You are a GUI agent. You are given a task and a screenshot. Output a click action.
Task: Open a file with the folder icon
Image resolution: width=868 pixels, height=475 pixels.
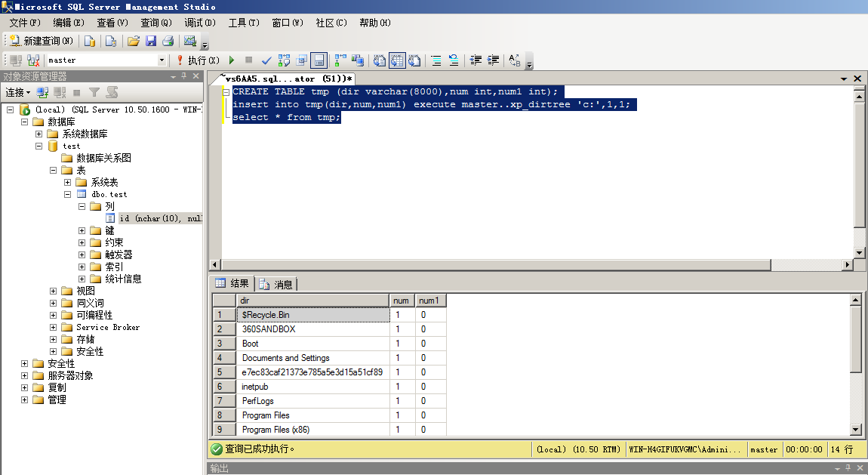[x=134, y=41]
